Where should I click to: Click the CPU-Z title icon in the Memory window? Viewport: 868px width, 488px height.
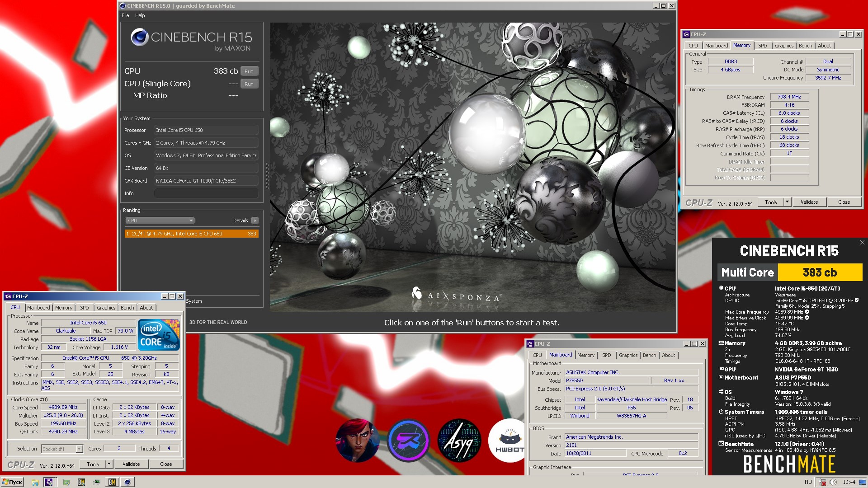point(686,34)
